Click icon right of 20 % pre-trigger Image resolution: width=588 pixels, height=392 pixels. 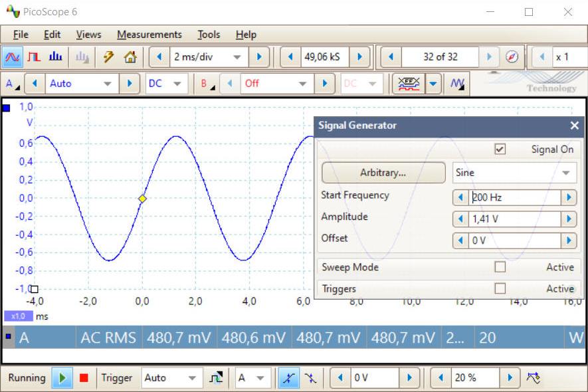pos(533,378)
